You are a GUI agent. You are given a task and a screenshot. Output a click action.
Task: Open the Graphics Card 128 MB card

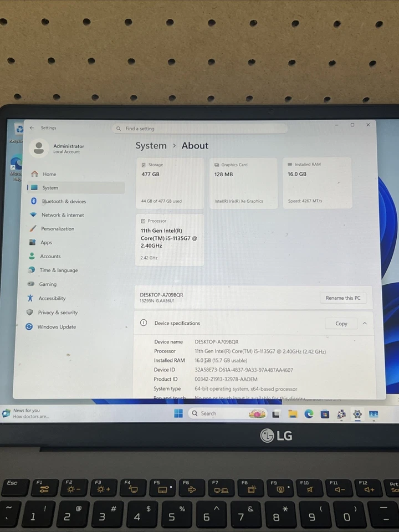[x=243, y=183]
